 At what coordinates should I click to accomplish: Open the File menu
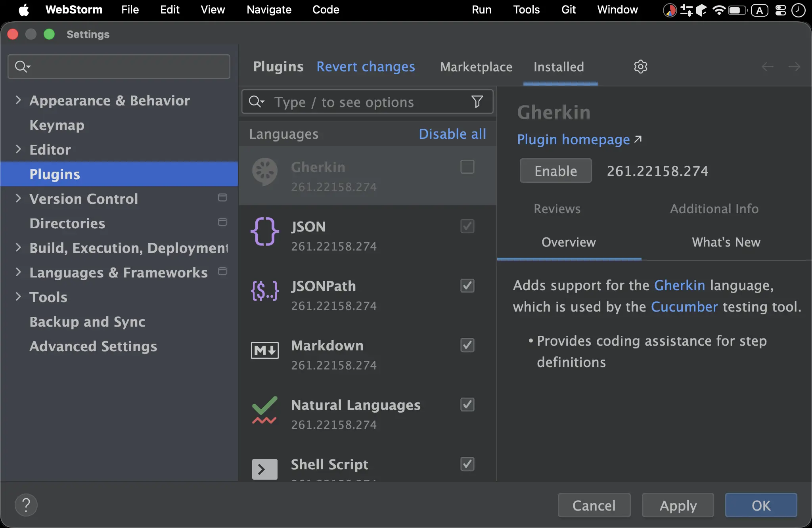130,10
